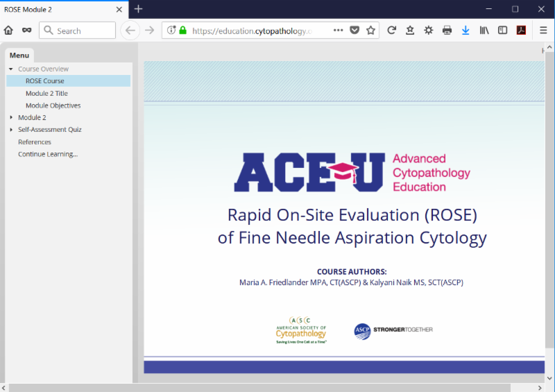Reload the page with the refresh icon
The image size is (555, 392).
coord(391,31)
